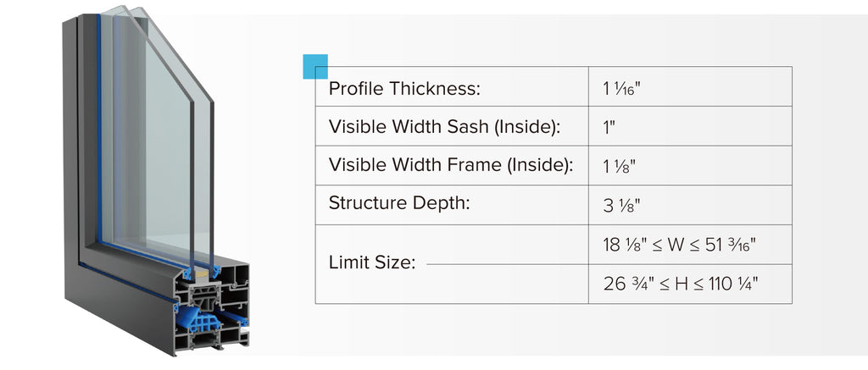Click the blue square at the table corner
This screenshot has width=868, height=370.
315,66
